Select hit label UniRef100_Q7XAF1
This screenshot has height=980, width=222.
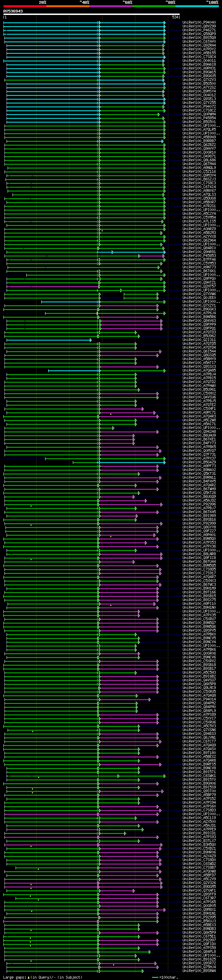pyautogui.click(x=199, y=891)
